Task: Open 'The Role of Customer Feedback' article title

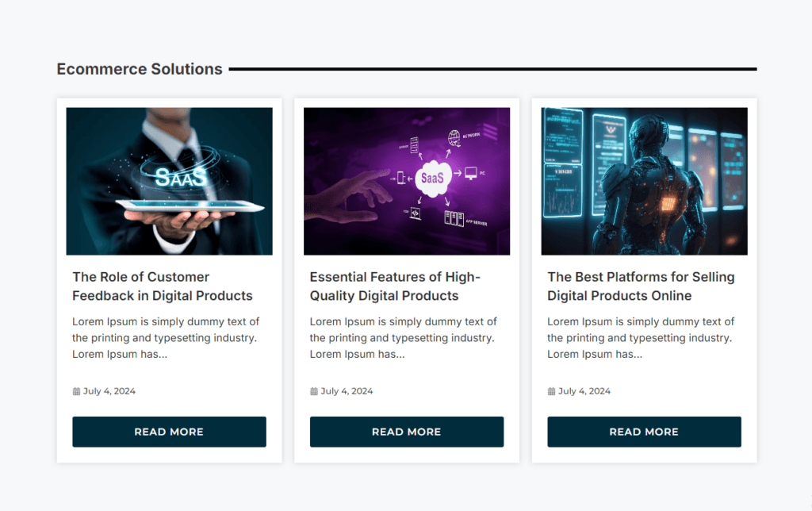Action: (x=162, y=286)
